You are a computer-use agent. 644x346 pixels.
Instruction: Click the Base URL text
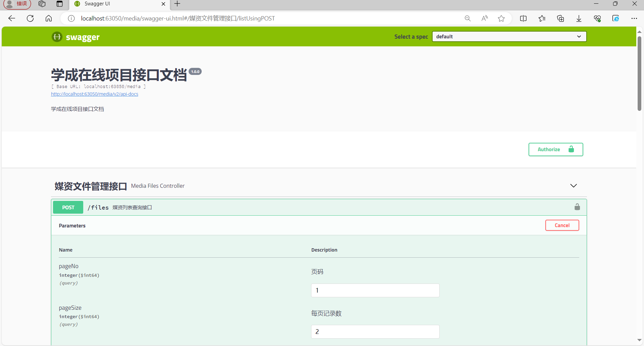pyautogui.click(x=98, y=87)
